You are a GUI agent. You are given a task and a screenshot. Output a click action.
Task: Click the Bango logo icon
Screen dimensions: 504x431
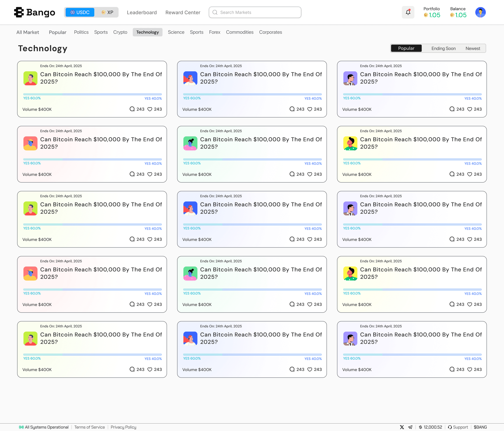19,12
